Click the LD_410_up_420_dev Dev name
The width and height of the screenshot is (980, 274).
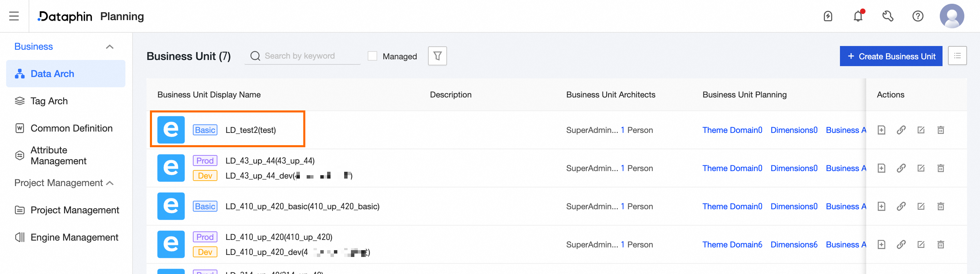pos(297,252)
